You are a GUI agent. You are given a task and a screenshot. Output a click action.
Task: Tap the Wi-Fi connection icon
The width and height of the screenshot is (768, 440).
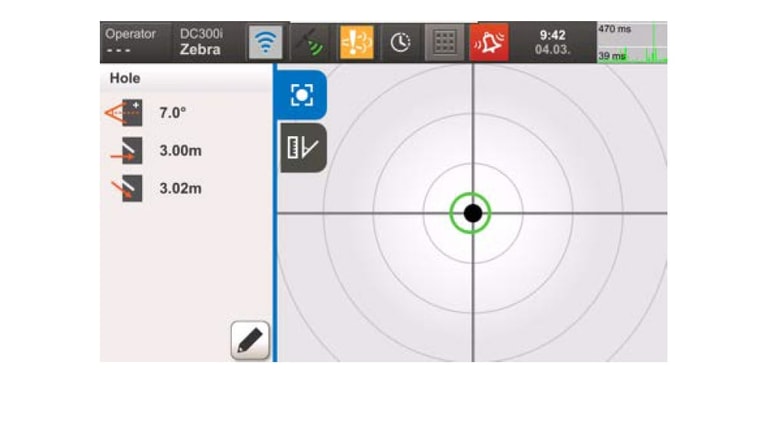pos(265,43)
